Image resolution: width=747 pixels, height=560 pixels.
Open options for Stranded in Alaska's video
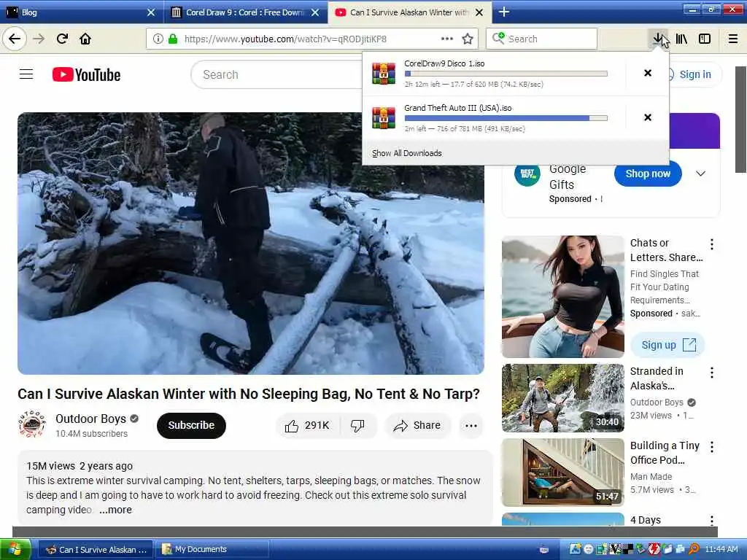tap(712, 373)
